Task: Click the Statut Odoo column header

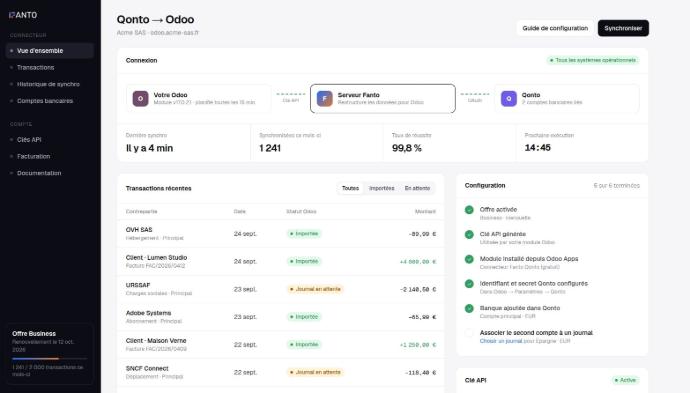Action: [x=301, y=212]
